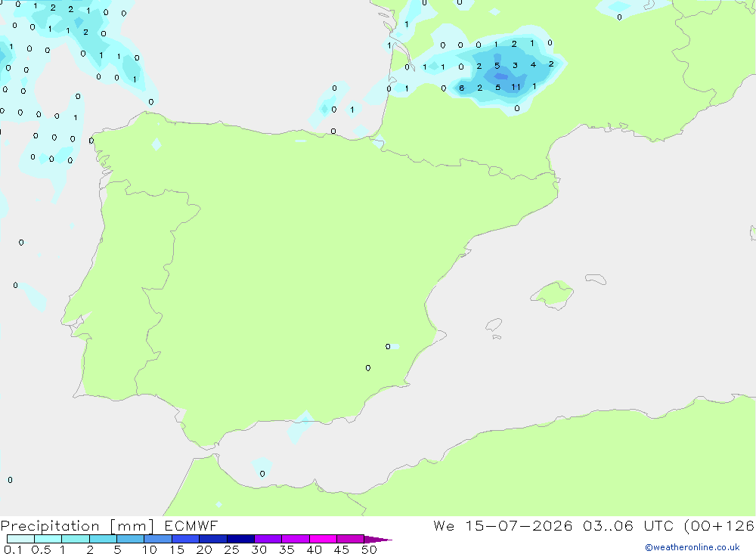
Task: Click the 25–30 mm navy legend swatch
Action: coord(240,539)
